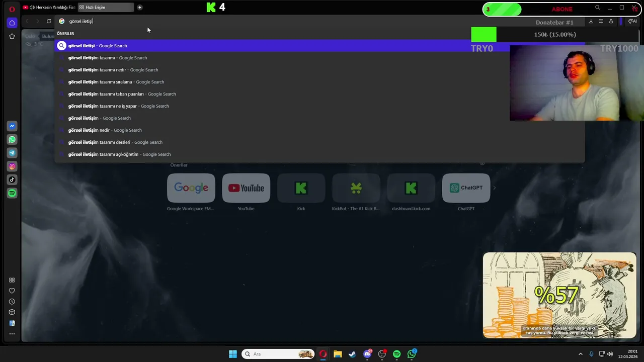The width and height of the screenshot is (644, 362).
Task: Select 'görsel iletişim nedir' suggestion
Action: 319,130
